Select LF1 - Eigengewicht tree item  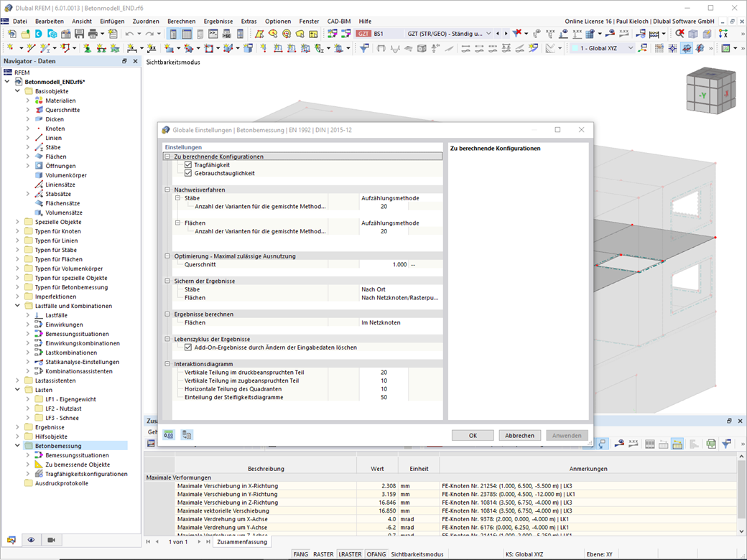coord(70,399)
